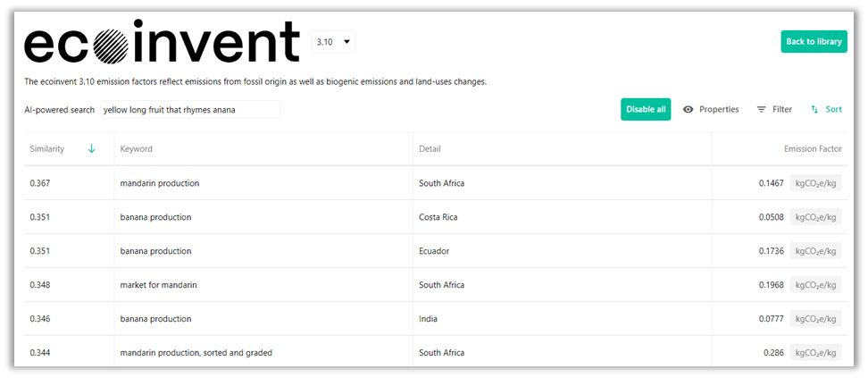Select the similarity value 0.367
This screenshot has width=868, height=378.
pyautogui.click(x=40, y=183)
